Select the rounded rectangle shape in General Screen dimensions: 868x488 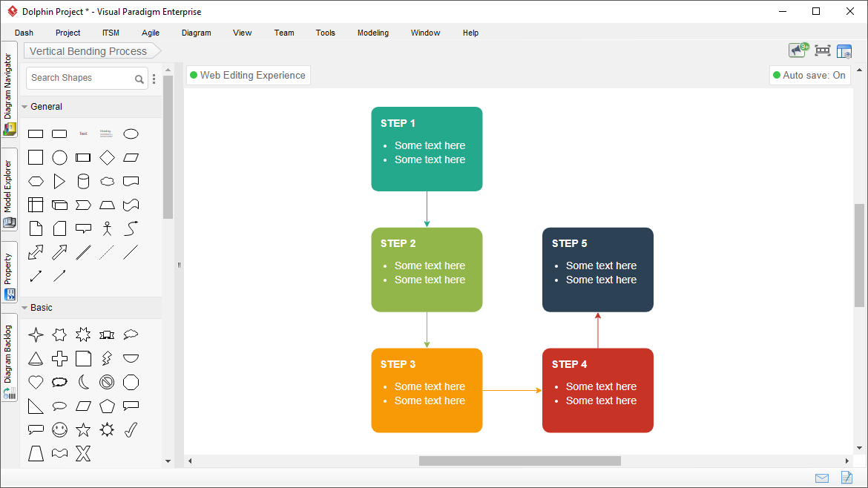(59, 134)
